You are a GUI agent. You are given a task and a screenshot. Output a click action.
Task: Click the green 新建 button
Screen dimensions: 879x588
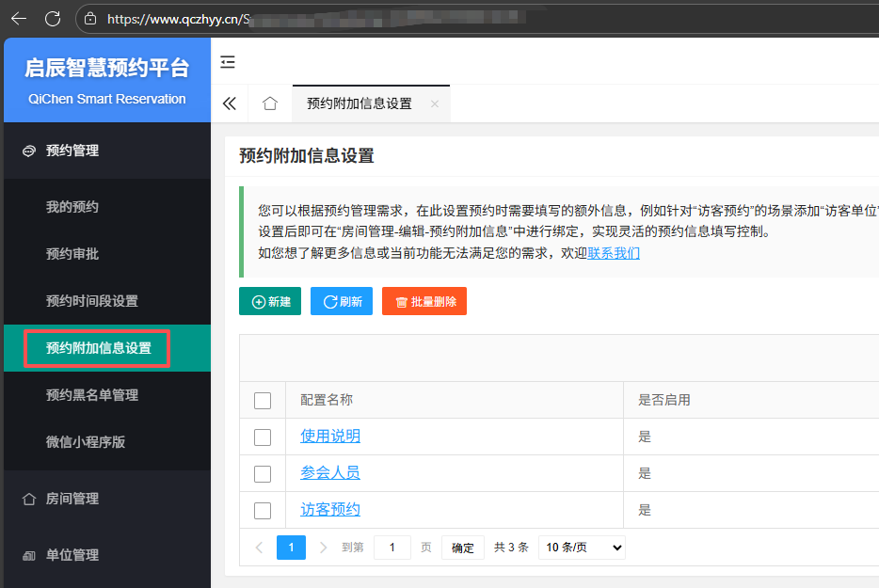270,302
